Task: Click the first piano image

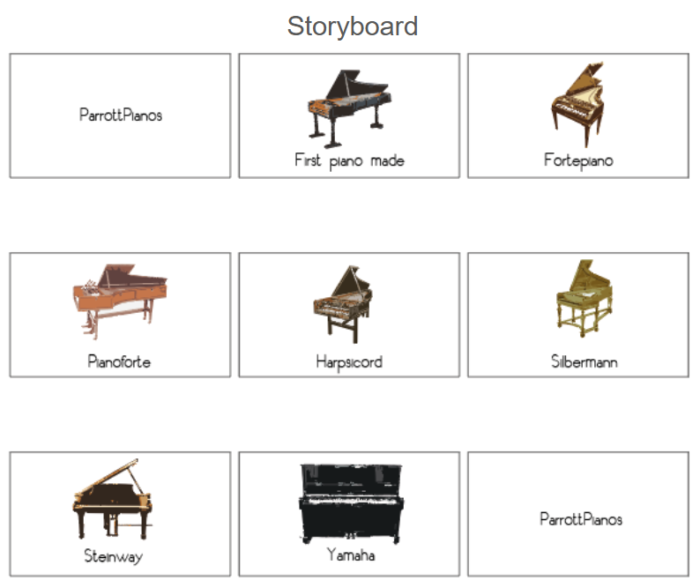Action: pyautogui.click(x=349, y=108)
